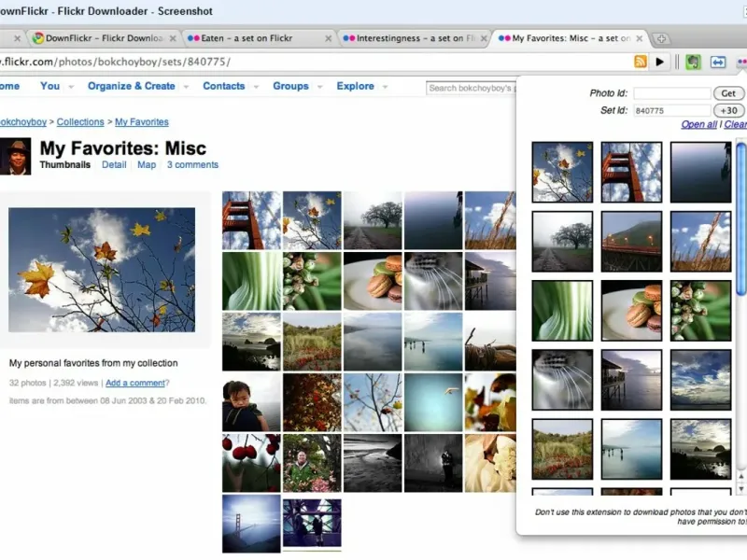This screenshot has height=560, width=747.
Task: Select bridge with lights thumbnail in popup
Action: coord(631,242)
